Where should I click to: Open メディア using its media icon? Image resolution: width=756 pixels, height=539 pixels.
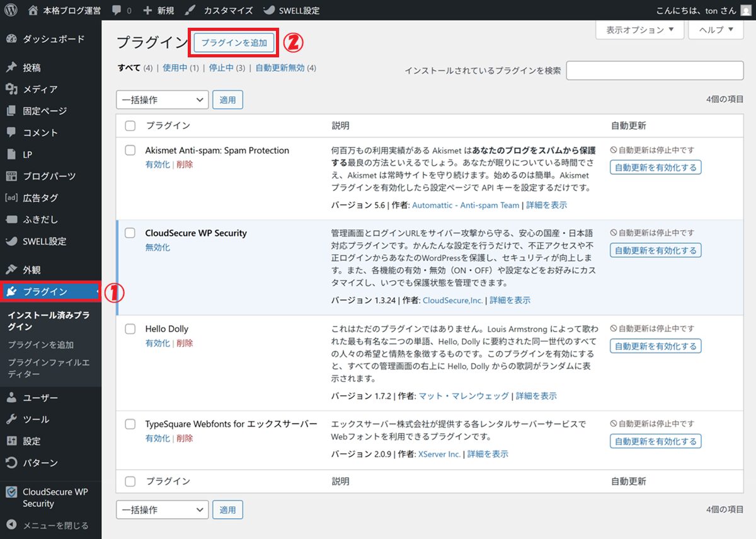coord(11,90)
